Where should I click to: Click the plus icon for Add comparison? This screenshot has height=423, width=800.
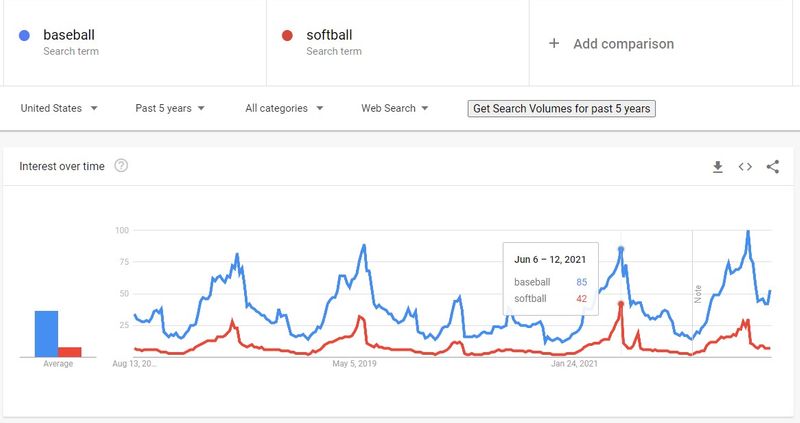tap(554, 43)
